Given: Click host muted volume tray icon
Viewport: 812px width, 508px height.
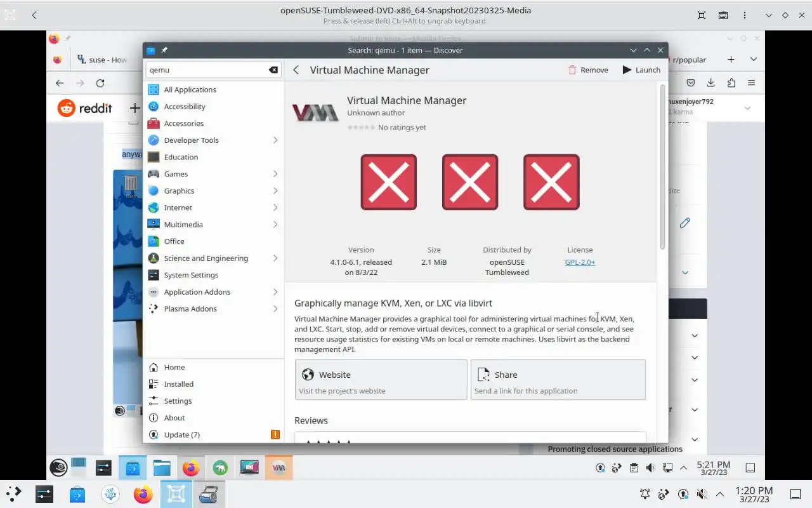Looking at the screenshot, I should click(702, 493).
